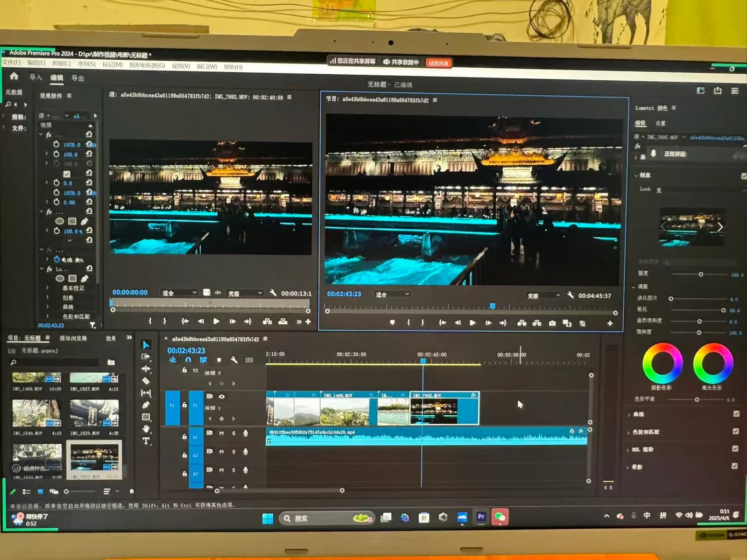Open the 文件(F) menu
This screenshot has height=560, width=747.
click(x=12, y=63)
